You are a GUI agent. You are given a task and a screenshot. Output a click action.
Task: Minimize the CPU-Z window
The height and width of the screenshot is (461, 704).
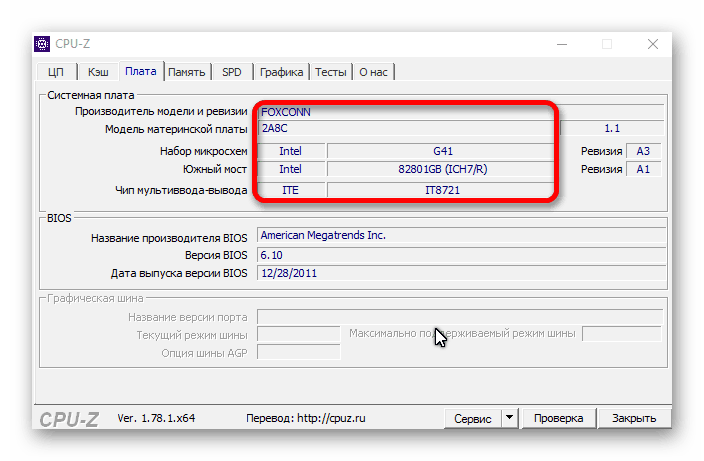562,44
